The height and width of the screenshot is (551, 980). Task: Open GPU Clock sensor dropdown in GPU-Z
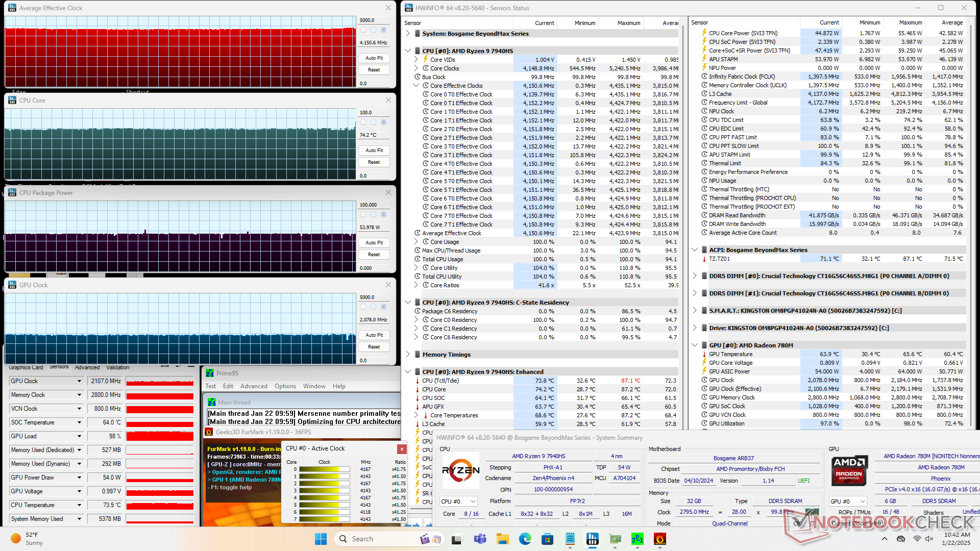tap(79, 381)
